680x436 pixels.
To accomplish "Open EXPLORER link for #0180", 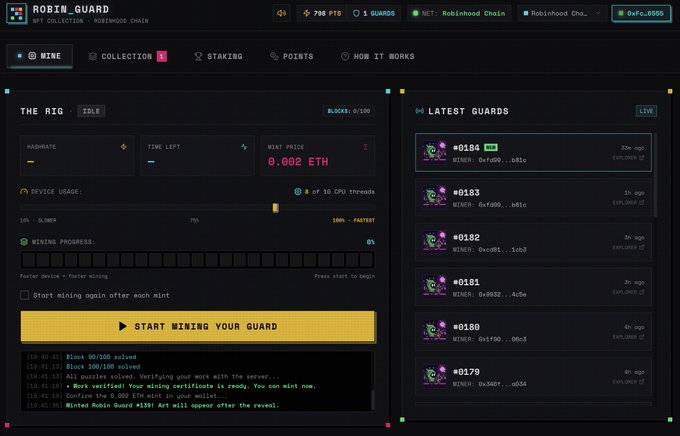I will 628,337.
